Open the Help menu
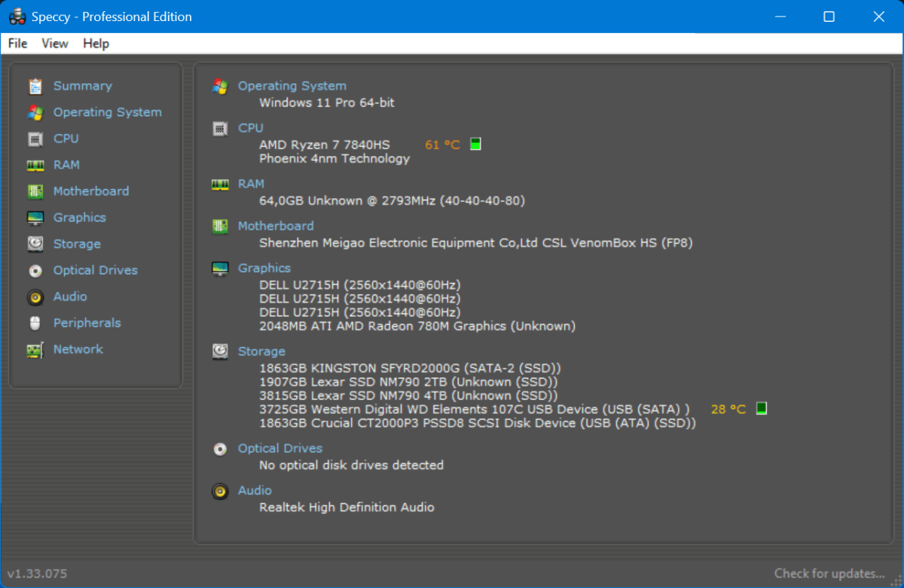 pos(96,44)
